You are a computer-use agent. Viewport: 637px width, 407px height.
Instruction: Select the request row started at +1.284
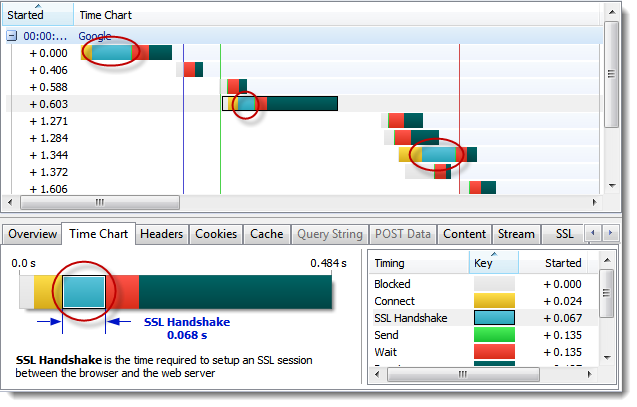coord(304,138)
